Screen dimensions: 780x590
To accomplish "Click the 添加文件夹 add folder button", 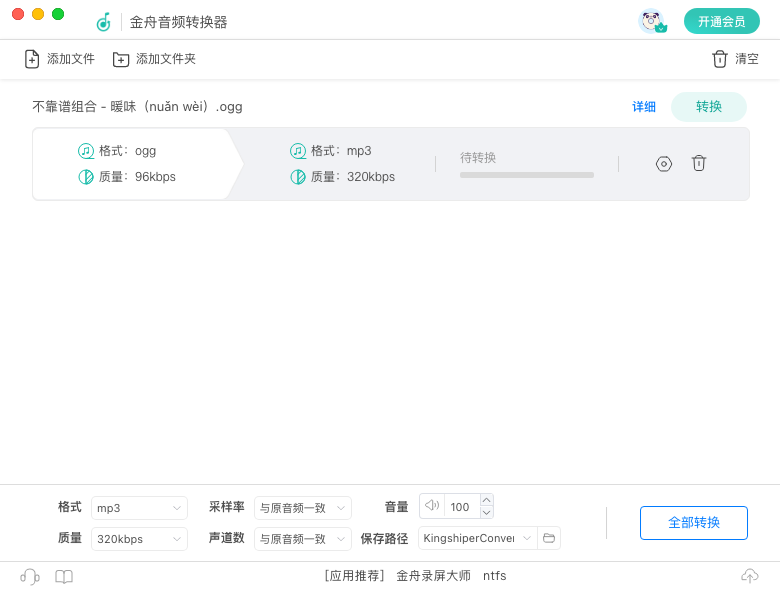I will click(x=154, y=59).
